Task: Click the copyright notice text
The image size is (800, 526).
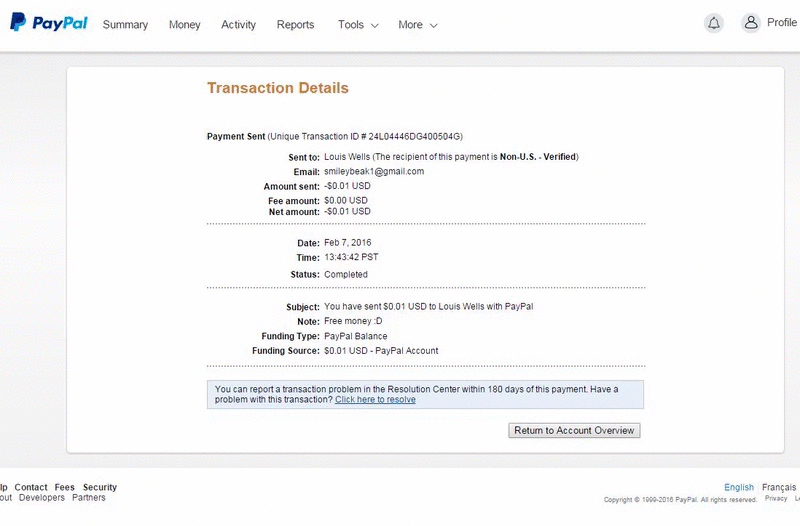Action: pos(680,499)
